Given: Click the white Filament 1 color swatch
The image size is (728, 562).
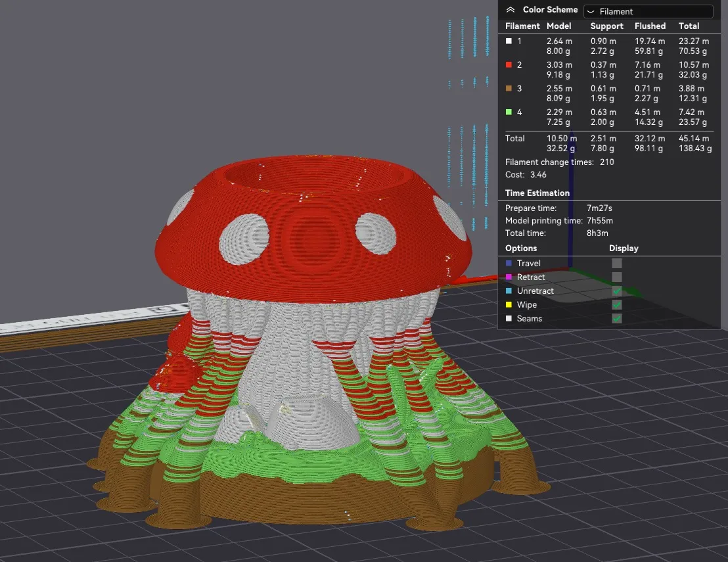Looking at the screenshot, I should (509, 41).
